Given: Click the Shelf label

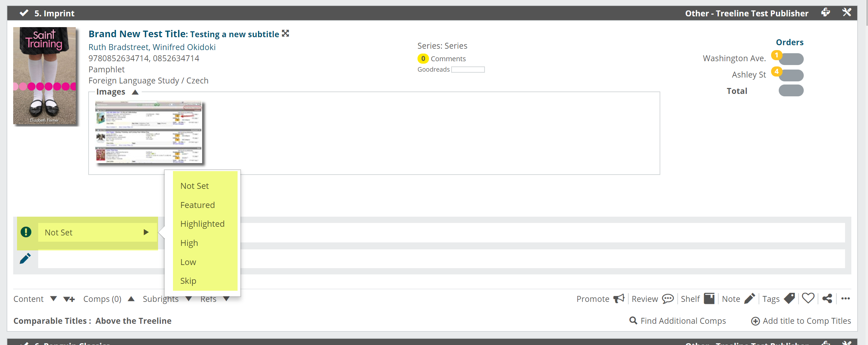Looking at the screenshot, I should (690, 299).
